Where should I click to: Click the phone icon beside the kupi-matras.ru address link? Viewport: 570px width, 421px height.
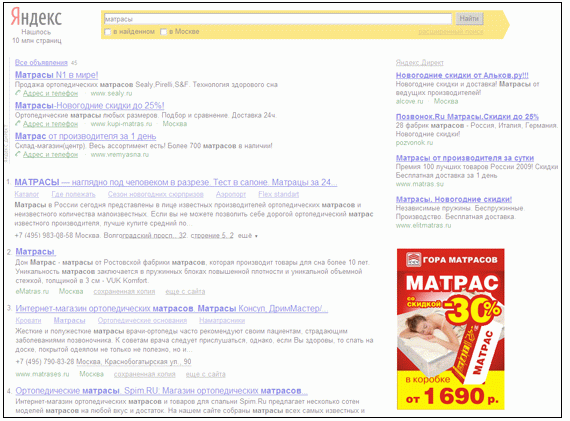pyautogui.click(x=17, y=124)
